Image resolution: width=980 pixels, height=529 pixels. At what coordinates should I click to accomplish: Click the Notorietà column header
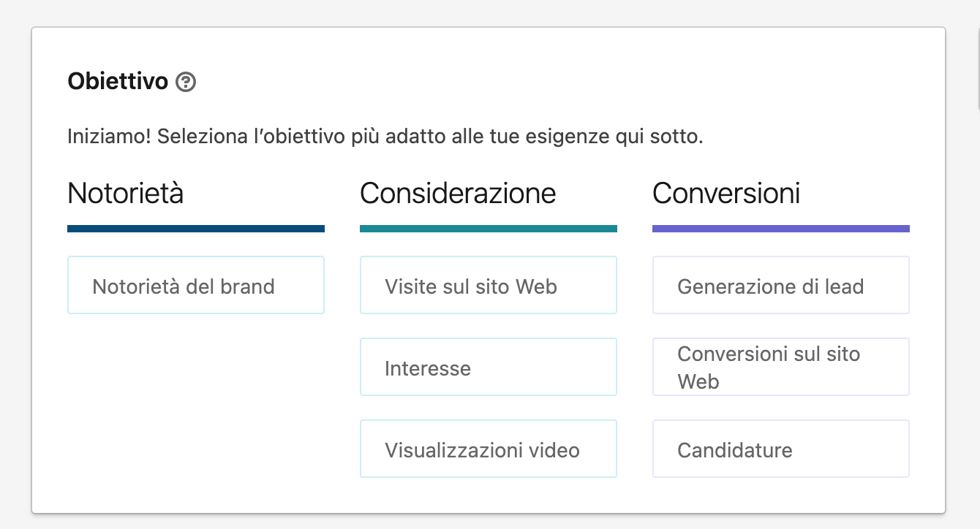pos(124,192)
